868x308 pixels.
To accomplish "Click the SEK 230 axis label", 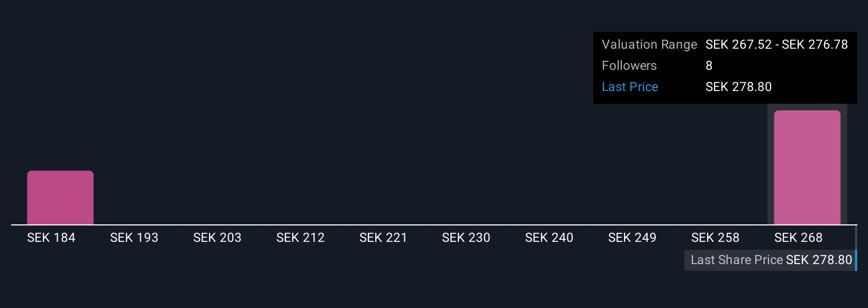I will tap(466, 238).
